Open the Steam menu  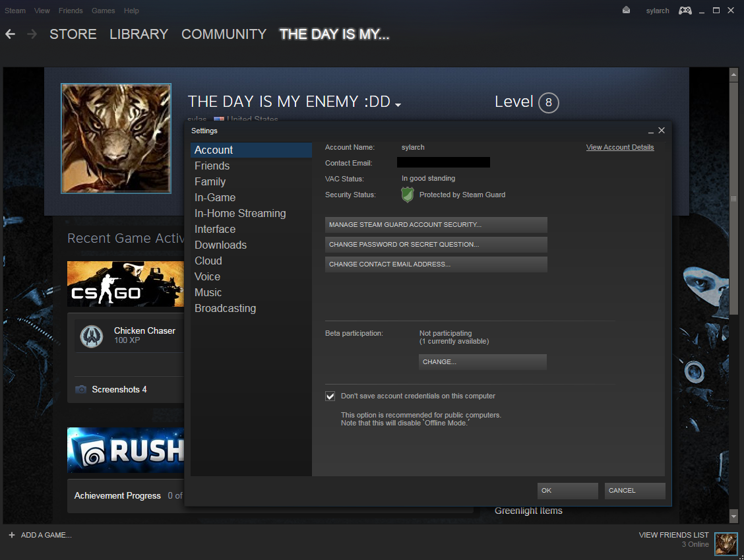tap(15, 11)
